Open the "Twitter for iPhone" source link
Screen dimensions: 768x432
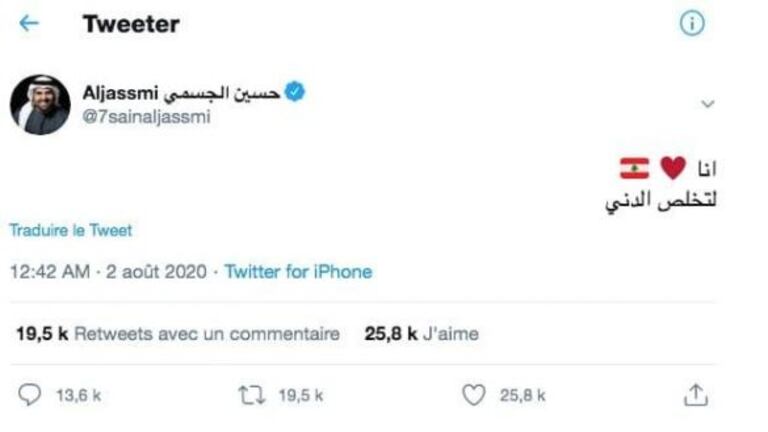298,272
